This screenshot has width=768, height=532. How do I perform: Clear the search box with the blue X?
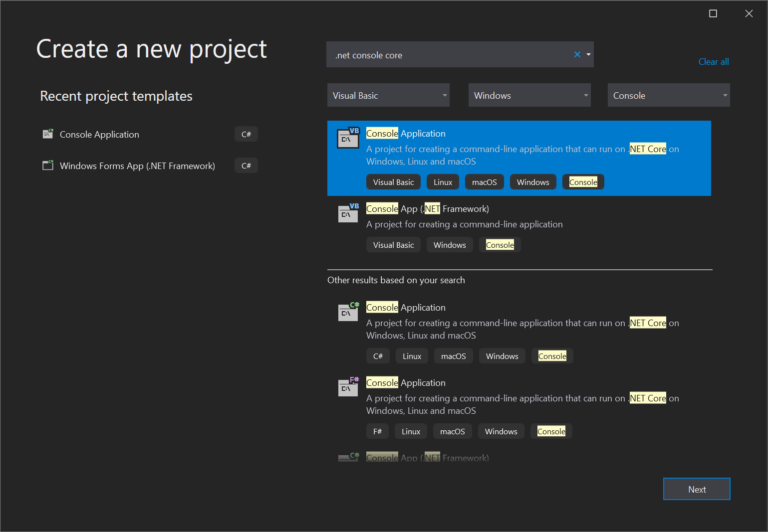point(577,54)
